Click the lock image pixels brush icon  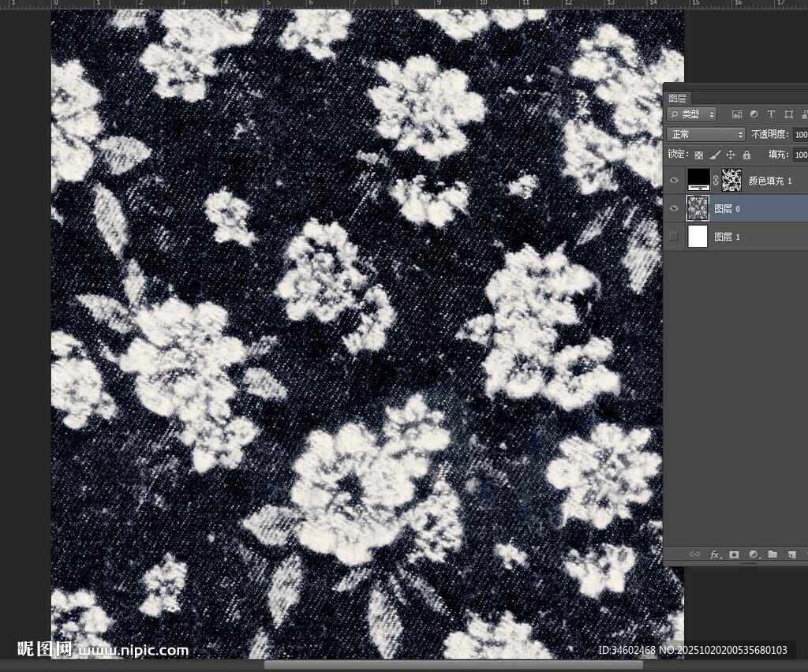point(715,155)
